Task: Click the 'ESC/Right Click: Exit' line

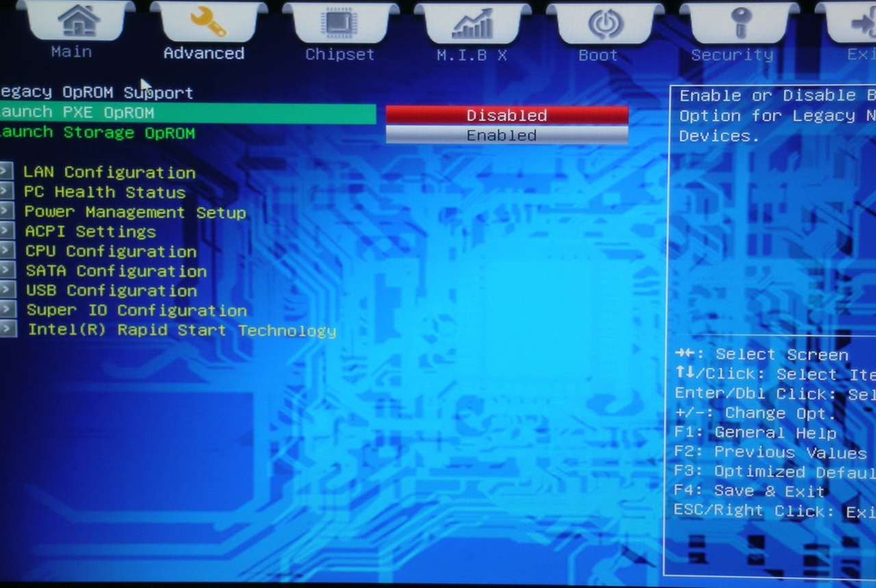Action: pos(775,511)
